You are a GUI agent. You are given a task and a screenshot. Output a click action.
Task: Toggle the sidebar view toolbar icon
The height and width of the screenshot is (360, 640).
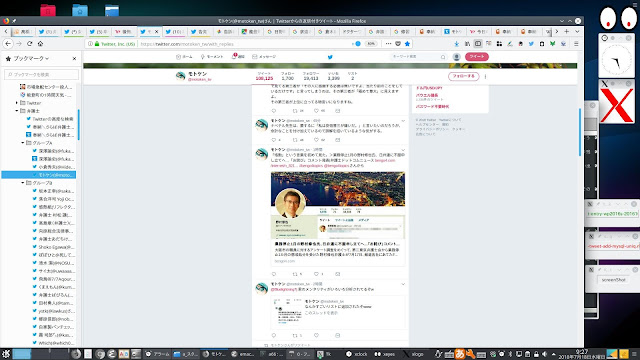(x=478, y=44)
